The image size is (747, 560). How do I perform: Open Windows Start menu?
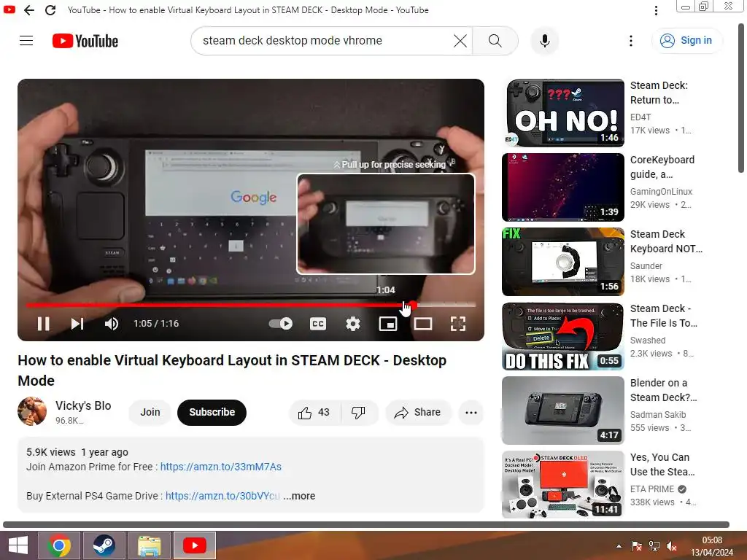(x=18, y=545)
